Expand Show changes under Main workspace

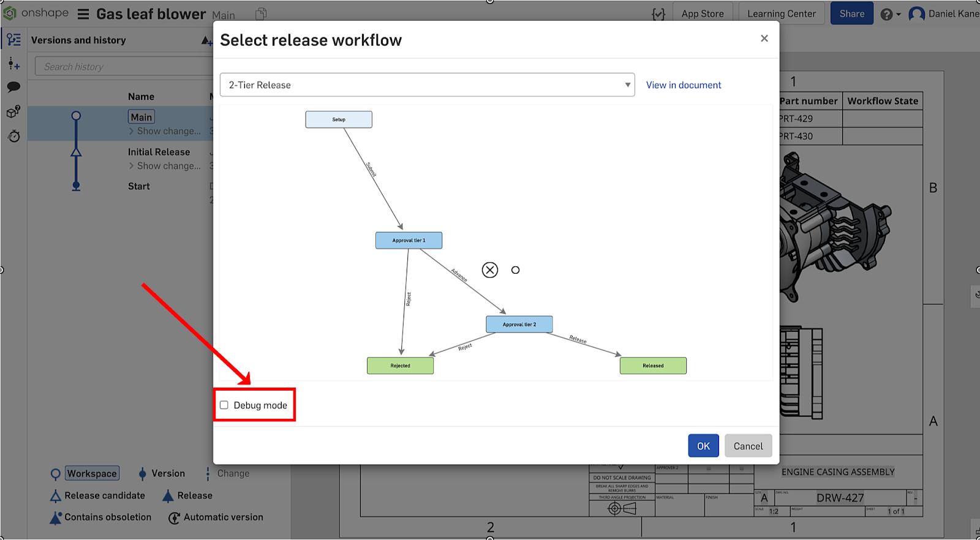[164, 131]
